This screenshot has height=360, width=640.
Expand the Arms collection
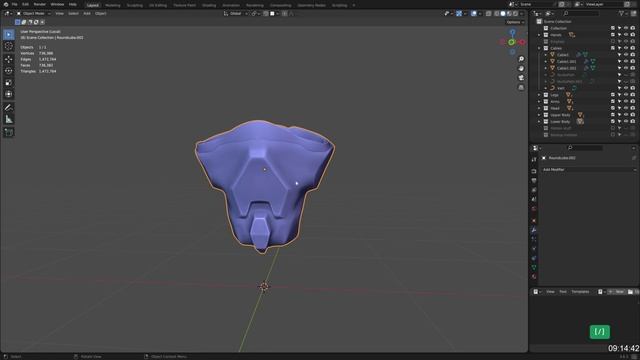pyautogui.click(x=540, y=102)
